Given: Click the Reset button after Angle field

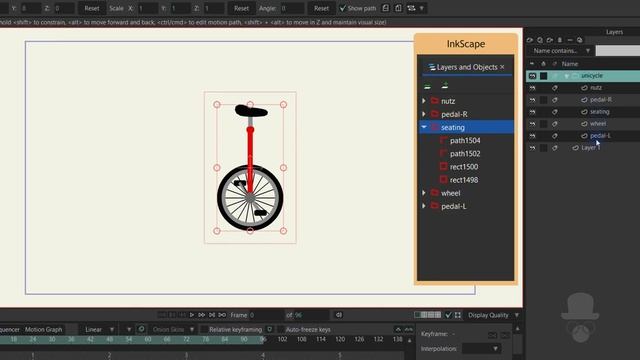Looking at the screenshot, I should 321,8.
